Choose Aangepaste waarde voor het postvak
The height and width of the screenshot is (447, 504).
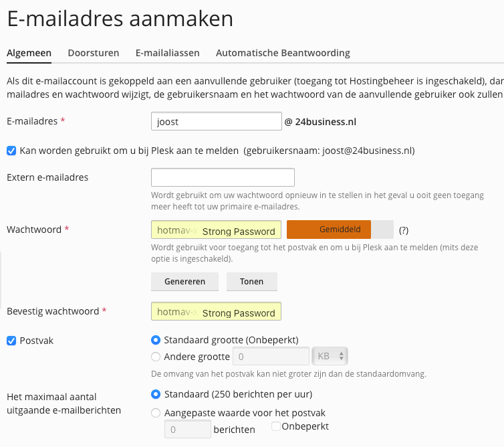pos(156,413)
